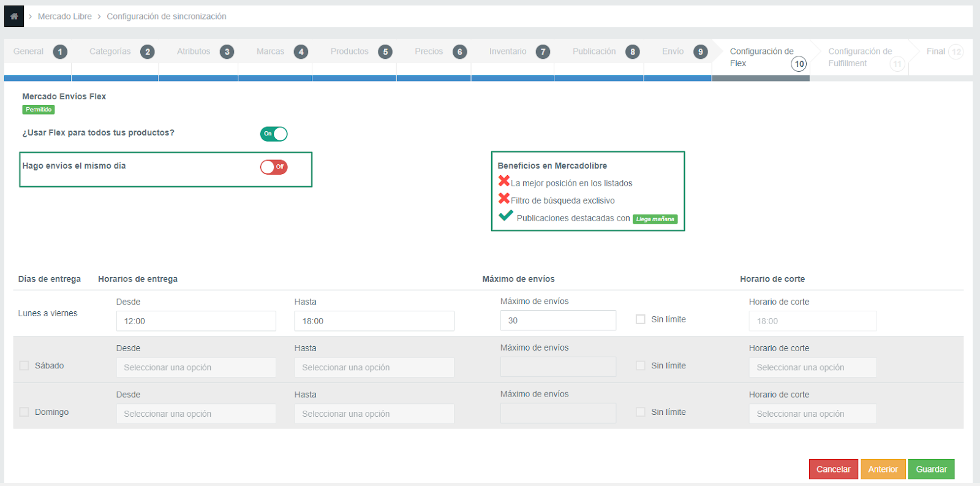
Task: Click red X beside 'Filtro de búsqueda exclusivo'
Action: pyautogui.click(x=504, y=199)
